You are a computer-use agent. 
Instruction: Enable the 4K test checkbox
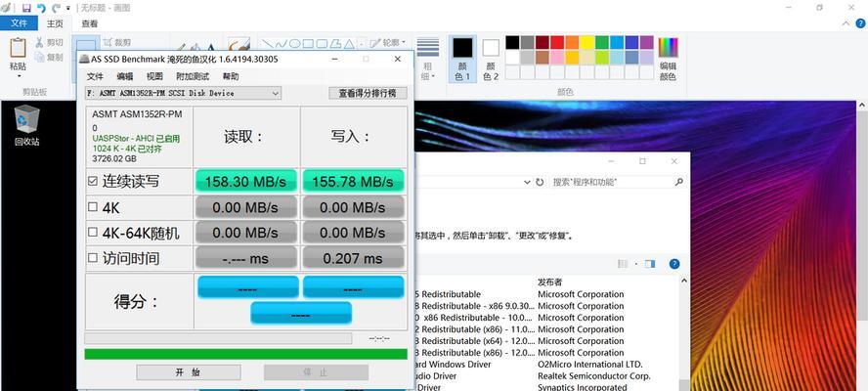tap(93, 207)
